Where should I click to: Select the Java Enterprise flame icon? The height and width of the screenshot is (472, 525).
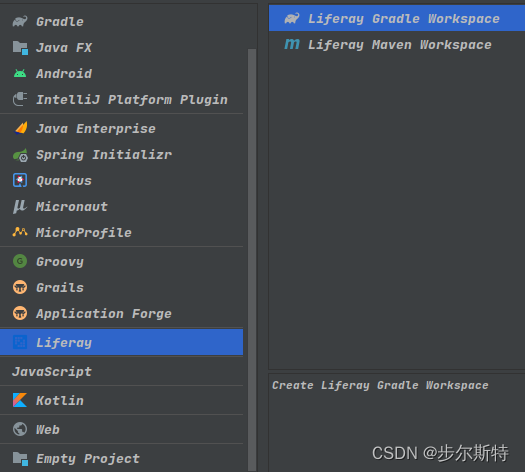[x=21, y=128]
